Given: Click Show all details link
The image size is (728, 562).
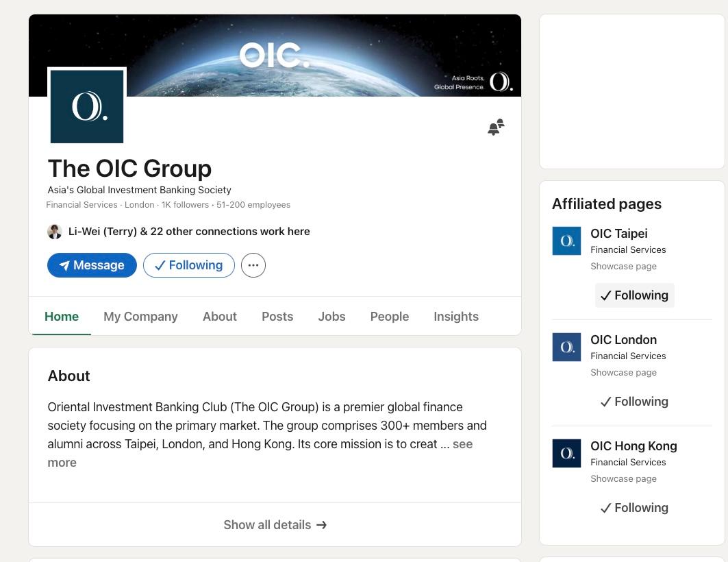Looking at the screenshot, I should [x=275, y=525].
